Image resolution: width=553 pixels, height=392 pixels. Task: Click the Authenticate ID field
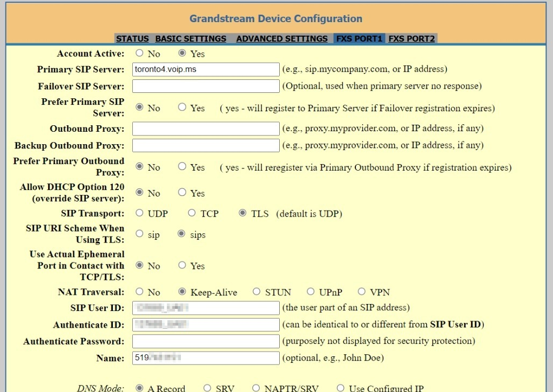206,325
